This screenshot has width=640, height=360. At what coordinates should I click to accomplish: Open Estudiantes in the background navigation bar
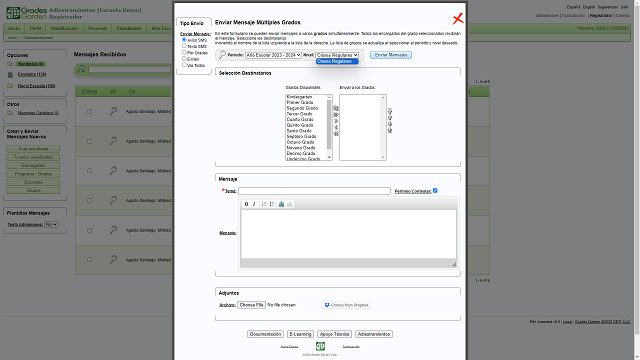point(129,28)
